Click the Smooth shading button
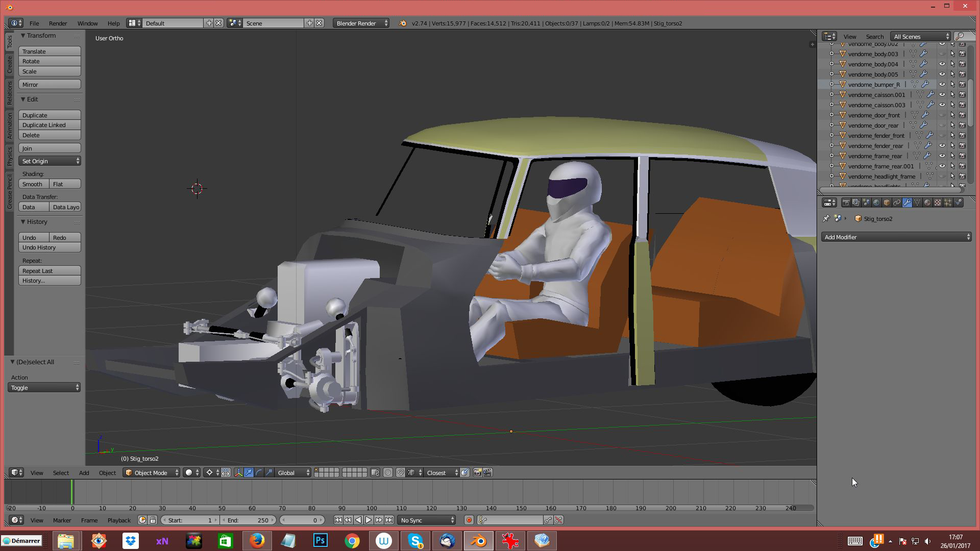This screenshot has width=980, height=551. (x=34, y=184)
